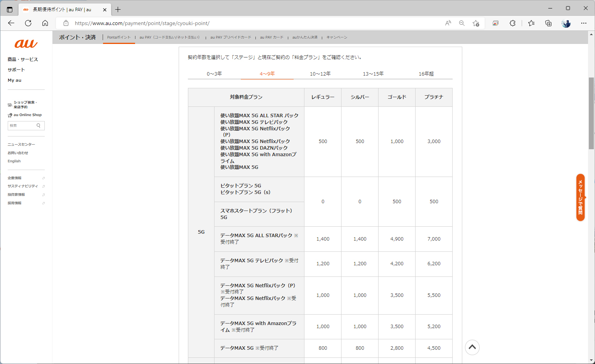595x364 pixels.
Task: Open メッセージで質問 chat button
Action: [x=581, y=197]
